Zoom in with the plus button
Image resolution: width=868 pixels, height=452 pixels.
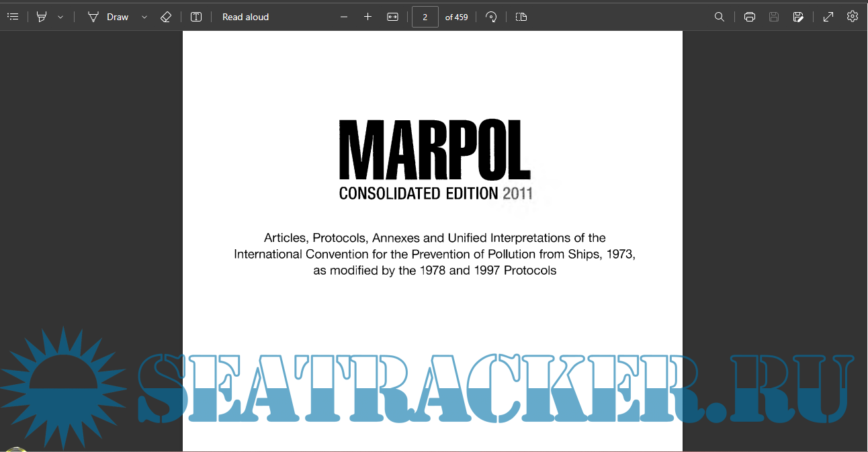click(367, 17)
